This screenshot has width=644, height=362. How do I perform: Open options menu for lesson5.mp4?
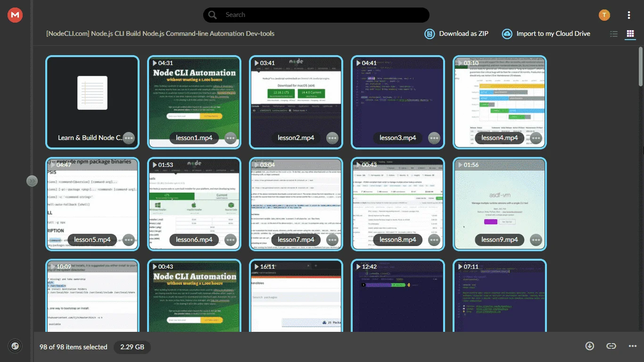[129, 240]
